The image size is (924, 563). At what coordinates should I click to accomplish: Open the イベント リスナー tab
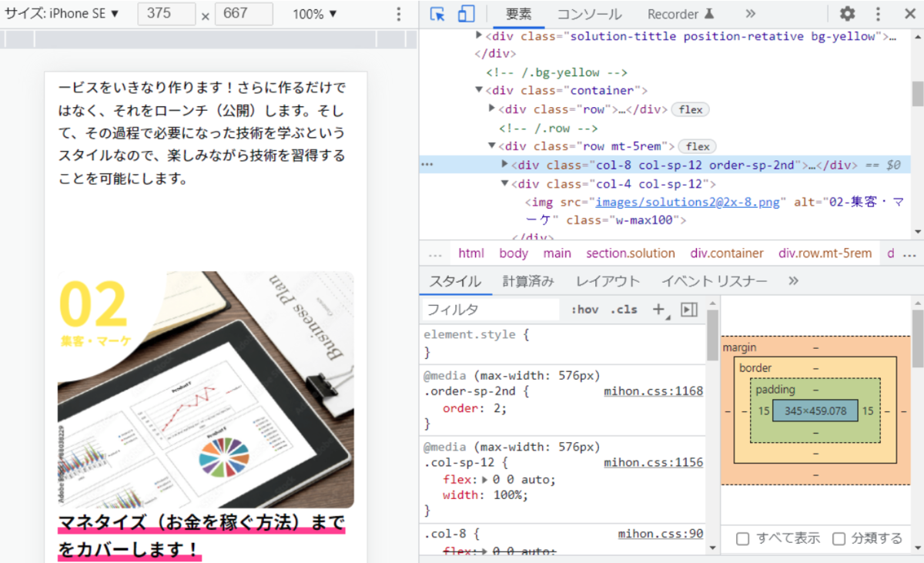coord(714,281)
